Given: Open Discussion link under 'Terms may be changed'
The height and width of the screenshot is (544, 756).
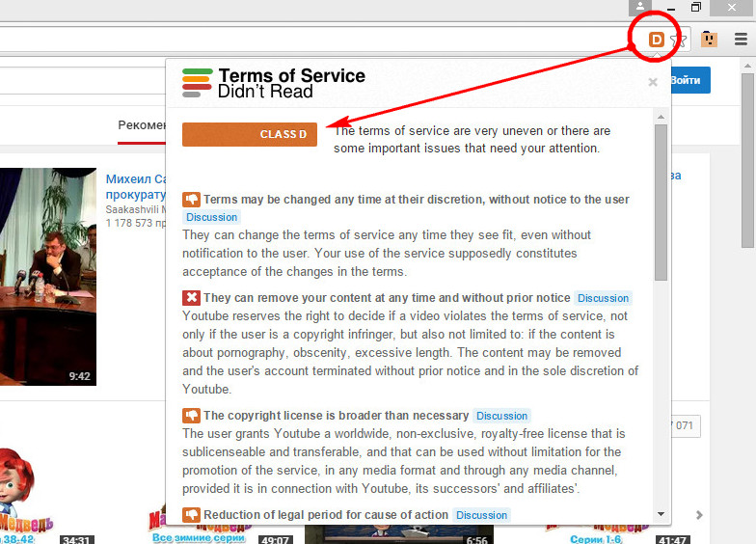Looking at the screenshot, I should tap(212, 217).
